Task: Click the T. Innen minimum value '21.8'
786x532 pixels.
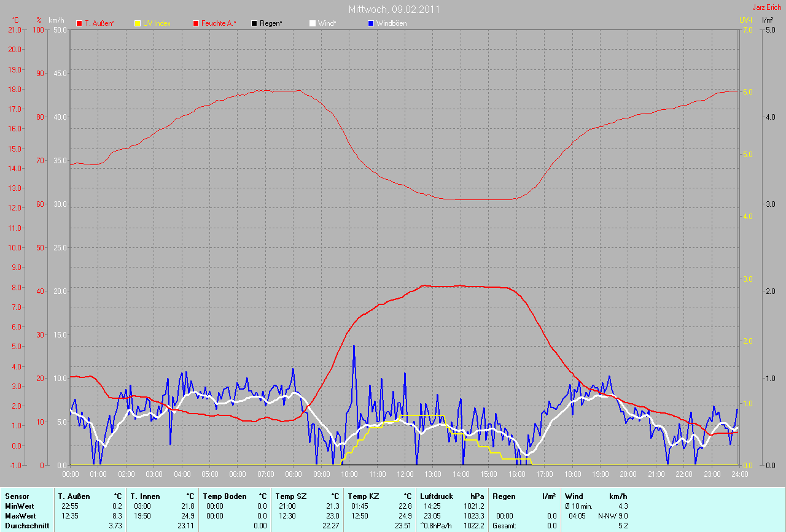Action: (x=188, y=506)
